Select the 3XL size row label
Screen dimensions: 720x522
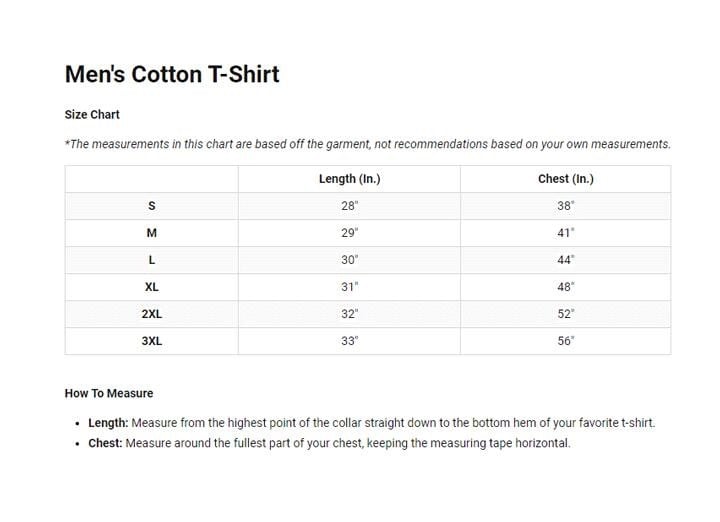pyautogui.click(x=152, y=341)
